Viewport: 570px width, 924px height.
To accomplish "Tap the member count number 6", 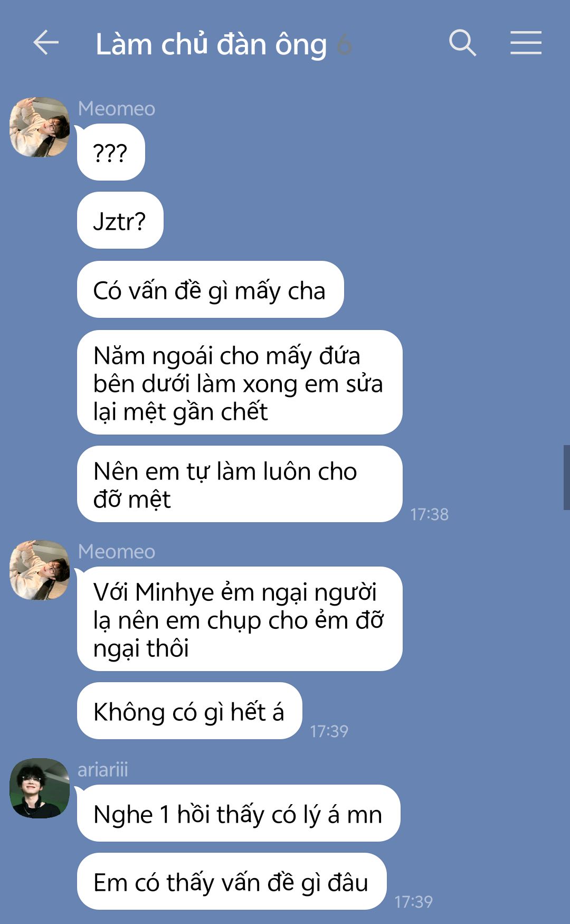I will [x=344, y=44].
